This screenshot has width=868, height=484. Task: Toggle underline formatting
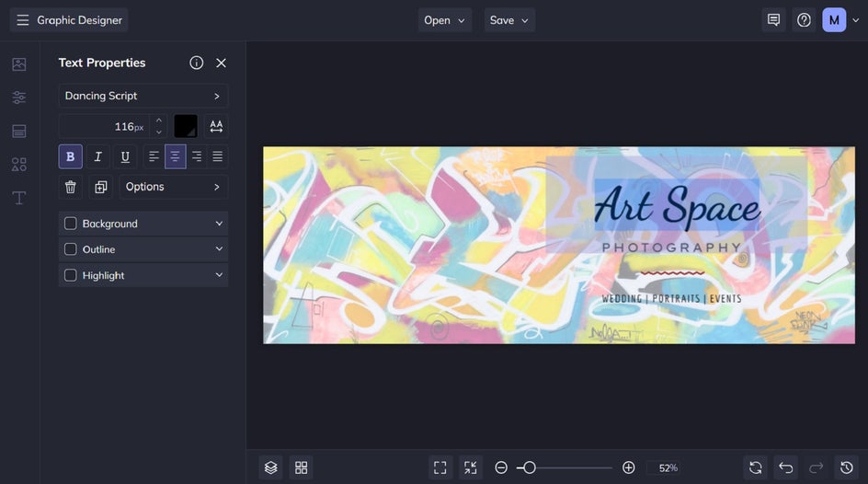tap(125, 156)
